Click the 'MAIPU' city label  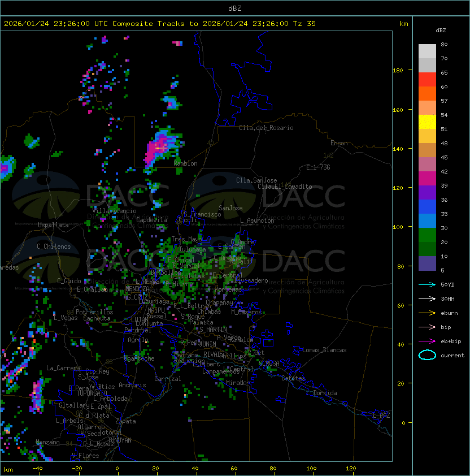click(156, 310)
